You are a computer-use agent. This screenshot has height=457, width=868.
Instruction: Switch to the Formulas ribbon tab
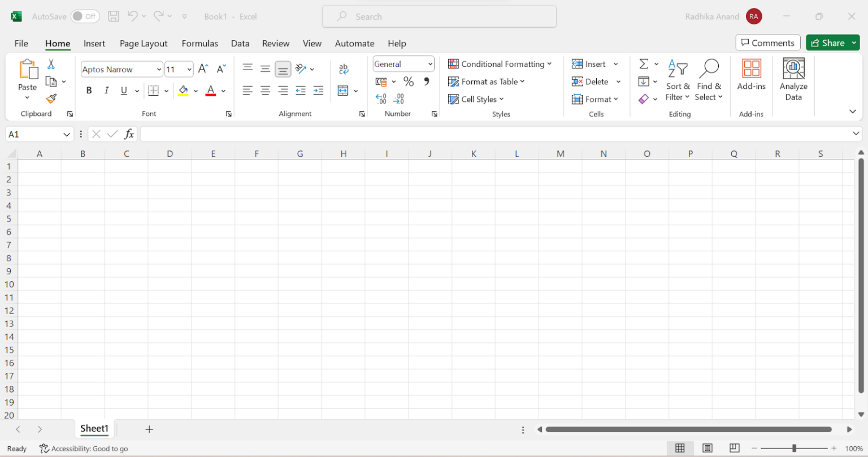199,43
